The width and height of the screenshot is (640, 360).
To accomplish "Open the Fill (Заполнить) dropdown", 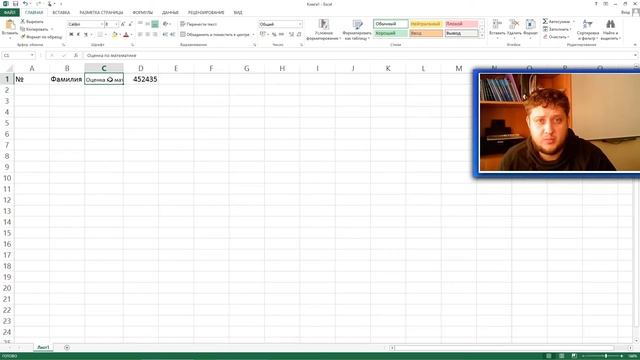I will 557,29.
